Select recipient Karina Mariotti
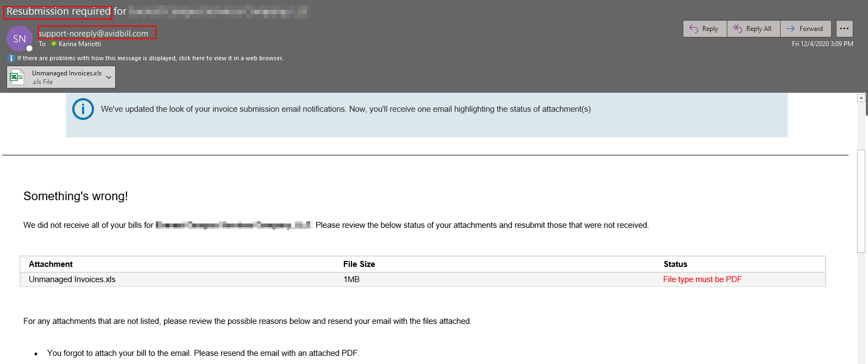868x364 pixels. coord(80,44)
